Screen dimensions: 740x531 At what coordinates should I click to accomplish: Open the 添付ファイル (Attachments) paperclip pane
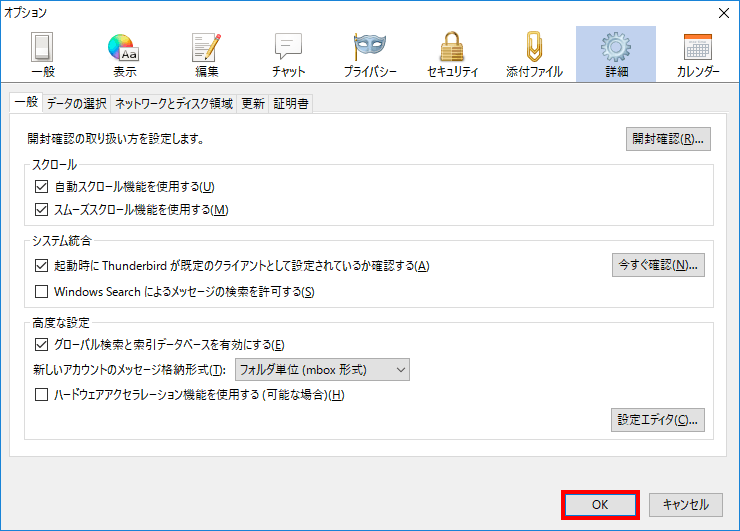pos(534,54)
